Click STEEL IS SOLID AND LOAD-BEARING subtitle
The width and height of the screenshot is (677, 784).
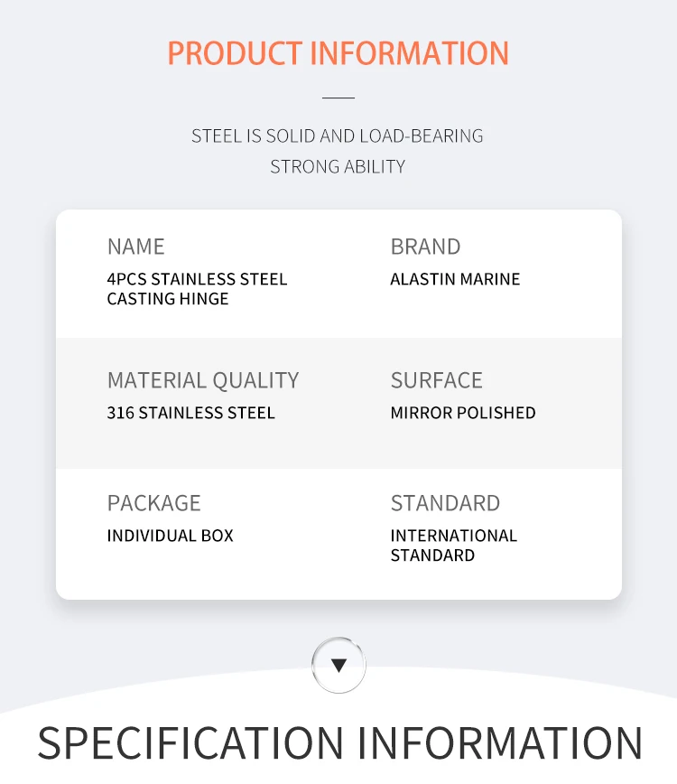pyautogui.click(x=338, y=136)
